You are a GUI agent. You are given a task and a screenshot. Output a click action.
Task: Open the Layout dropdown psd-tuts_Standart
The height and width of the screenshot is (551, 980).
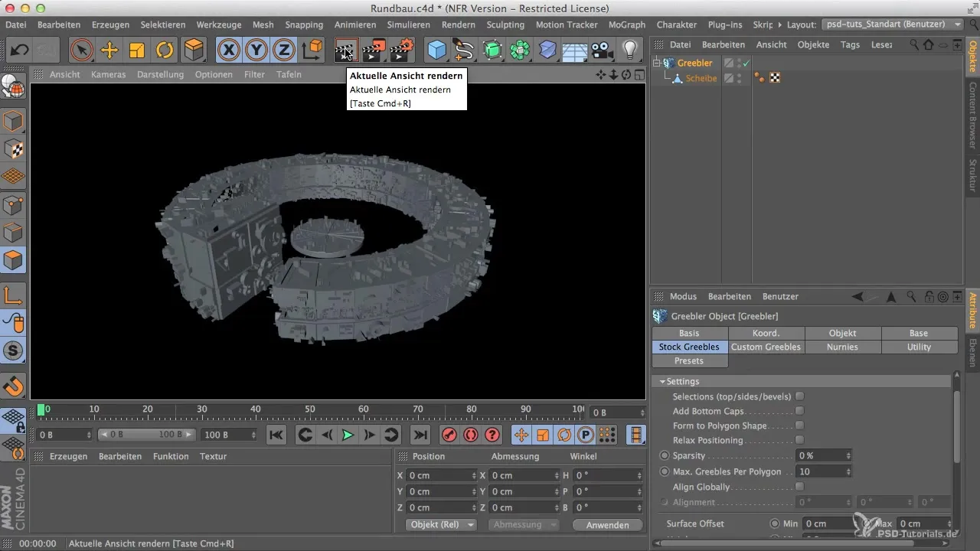pyautogui.click(x=893, y=24)
